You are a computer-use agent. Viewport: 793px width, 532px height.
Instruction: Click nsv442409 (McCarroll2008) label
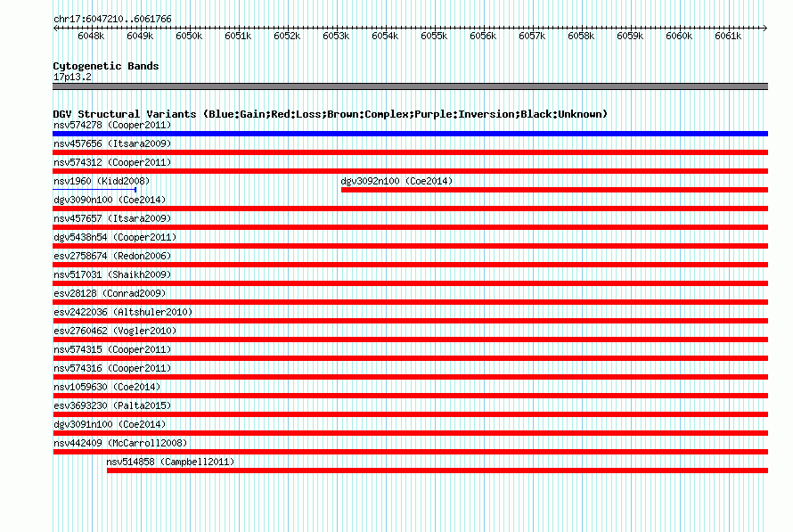(x=120, y=443)
